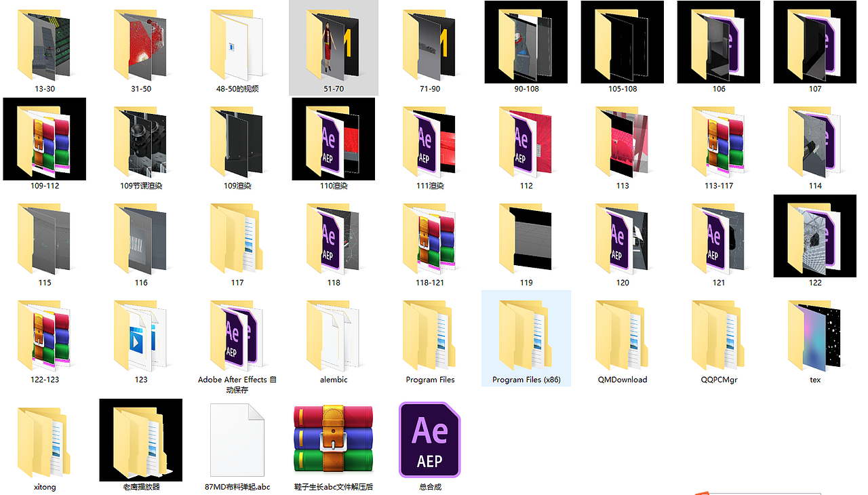Click the 113 folder
The height and width of the screenshot is (495, 868).
623,142
